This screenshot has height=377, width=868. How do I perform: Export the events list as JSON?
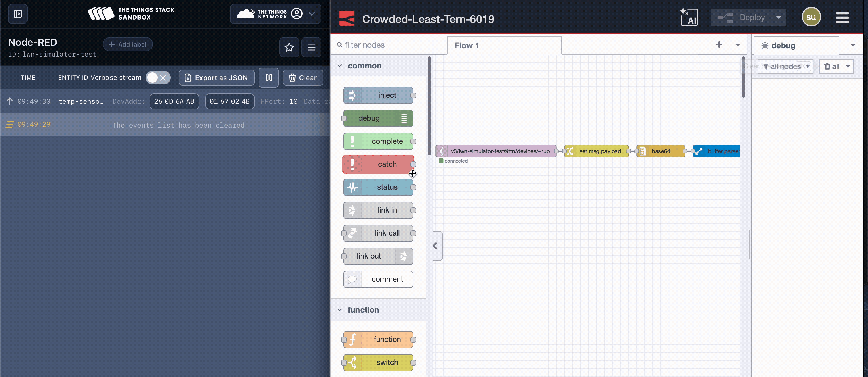click(216, 78)
